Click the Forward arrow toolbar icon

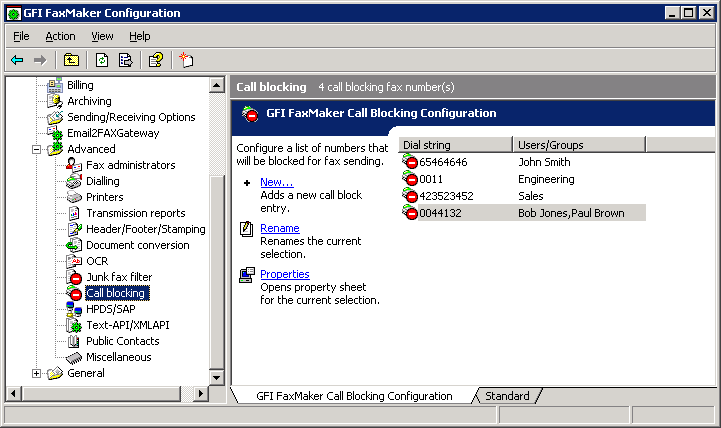[x=40, y=60]
